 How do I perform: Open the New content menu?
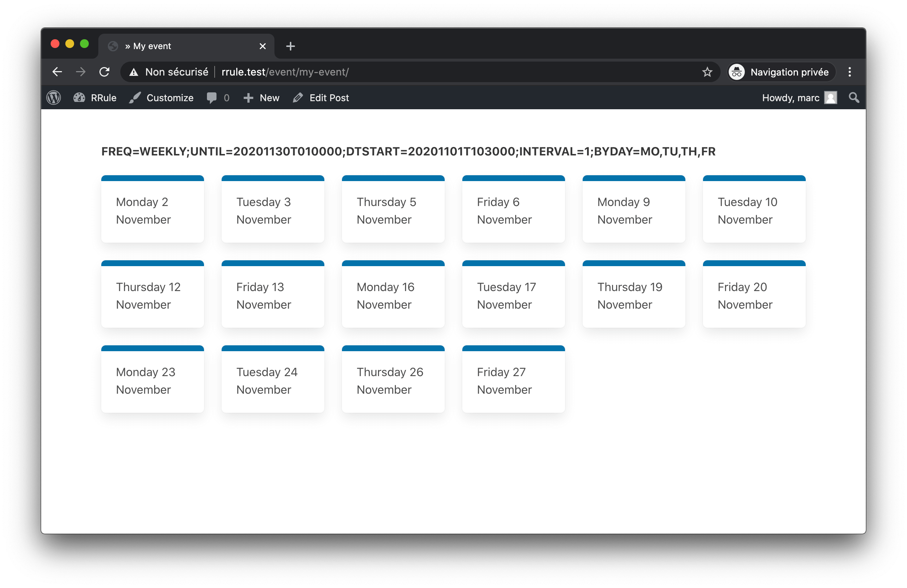click(x=262, y=98)
